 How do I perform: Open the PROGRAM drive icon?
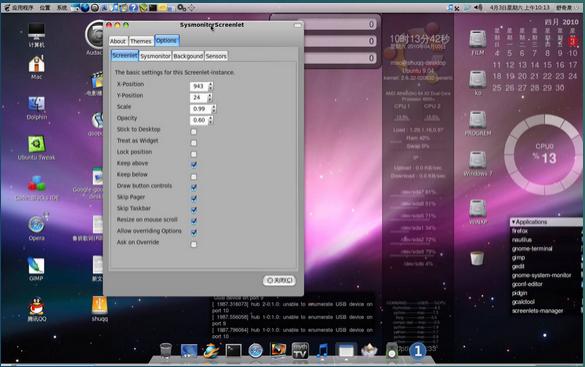pyautogui.click(x=478, y=120)
